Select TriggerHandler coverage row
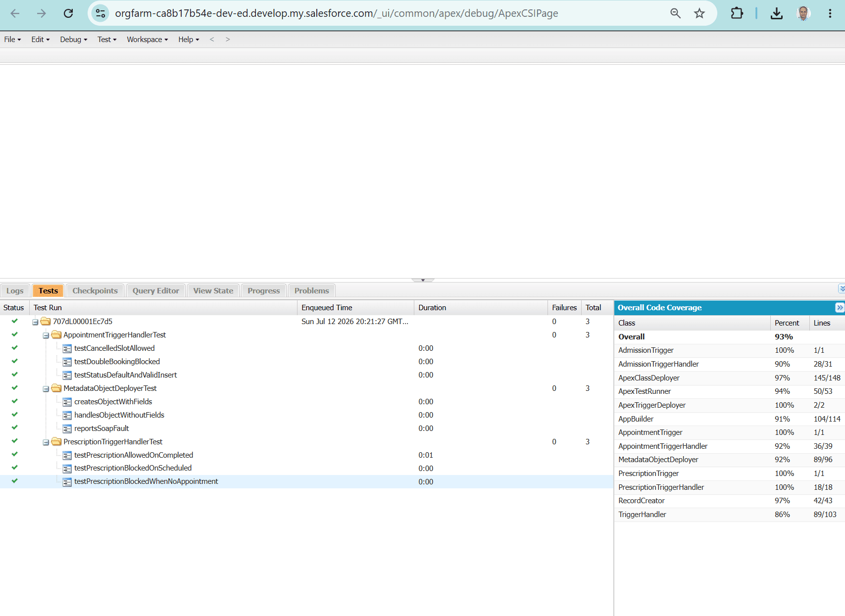Image resolution: width=845 pixels, height=616 pixels. point(730,515)
